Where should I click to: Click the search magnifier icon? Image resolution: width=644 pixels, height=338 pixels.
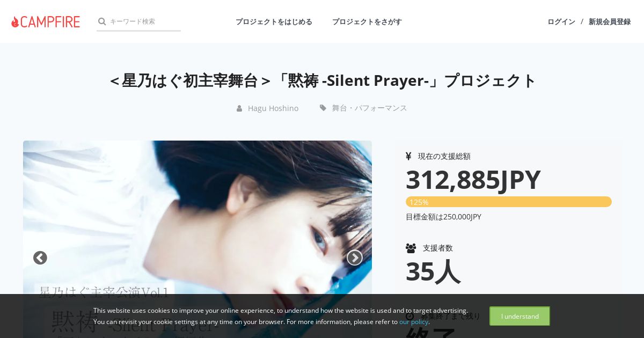coord(102,21)
